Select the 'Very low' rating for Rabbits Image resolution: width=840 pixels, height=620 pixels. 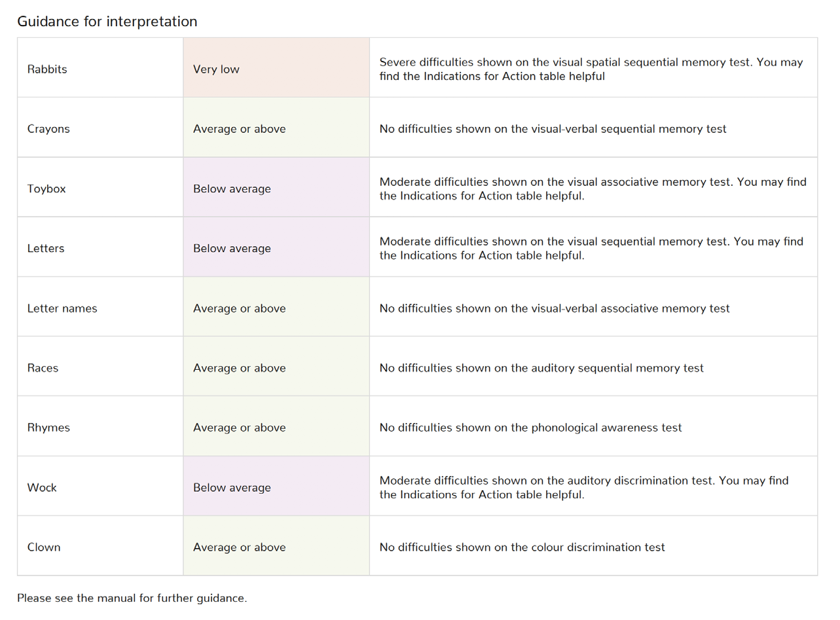click(276, 67)
